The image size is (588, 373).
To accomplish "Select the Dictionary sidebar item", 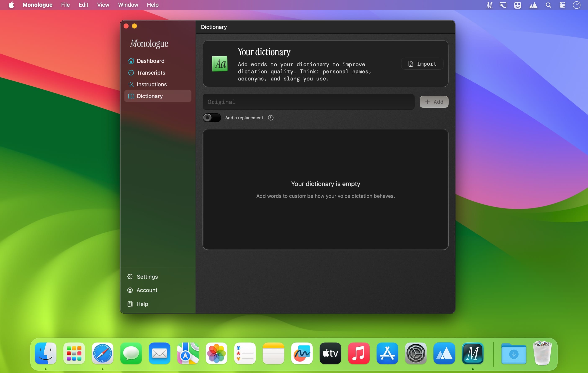I will (x=150, y=96).
